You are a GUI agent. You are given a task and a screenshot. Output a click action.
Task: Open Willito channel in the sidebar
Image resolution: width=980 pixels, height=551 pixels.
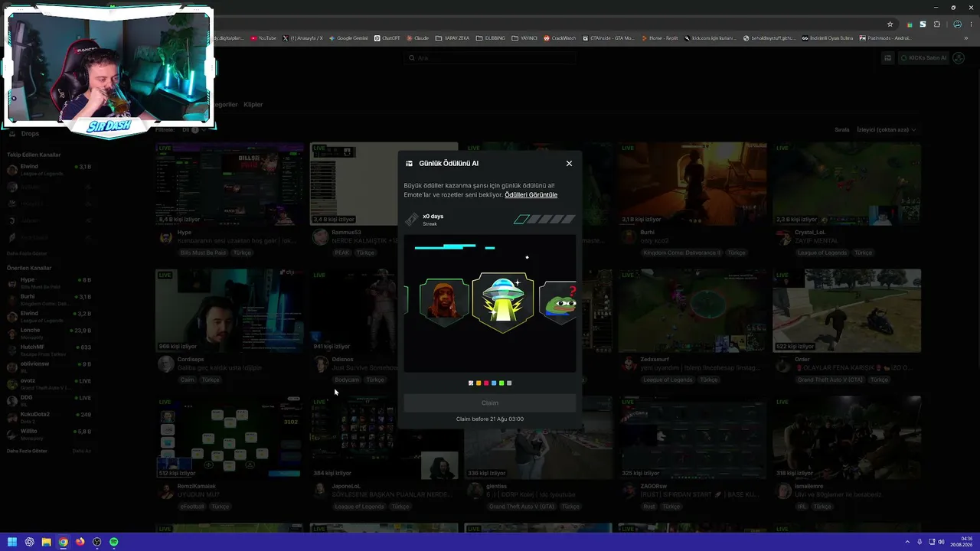[47, 434]
